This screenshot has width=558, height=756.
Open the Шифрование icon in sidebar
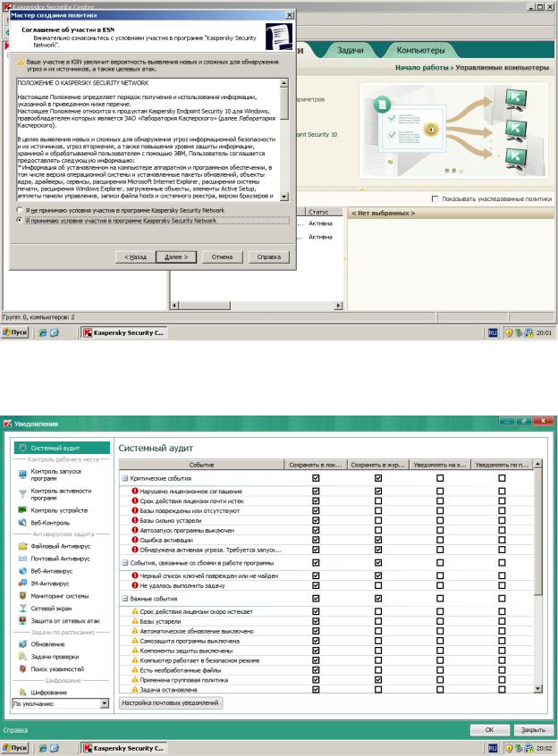[x=22, y=693]
